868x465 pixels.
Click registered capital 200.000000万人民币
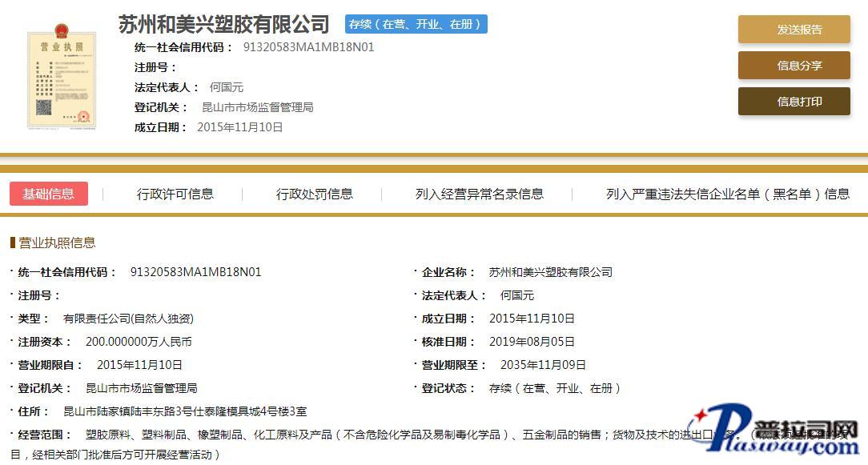[x=139, y=342]
